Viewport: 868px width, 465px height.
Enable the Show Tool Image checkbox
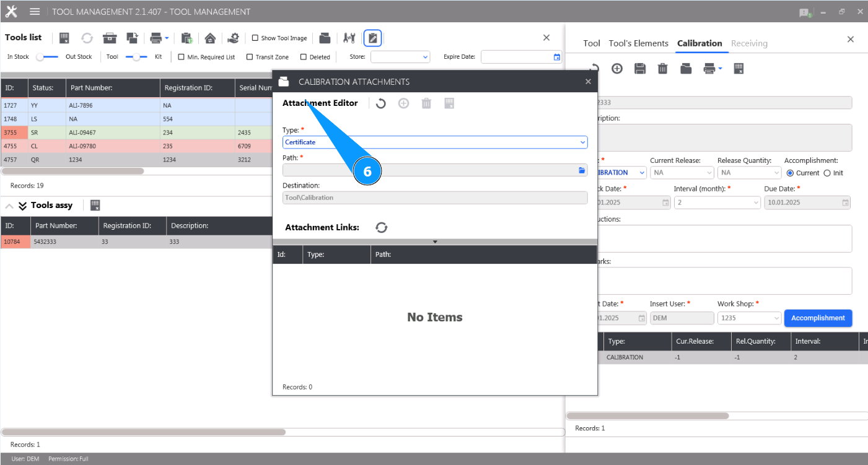pos(255,38)
